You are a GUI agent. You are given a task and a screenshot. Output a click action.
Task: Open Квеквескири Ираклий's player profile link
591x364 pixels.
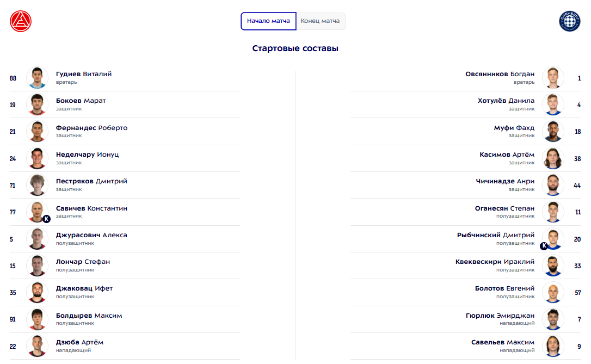(x=495, y=262)
